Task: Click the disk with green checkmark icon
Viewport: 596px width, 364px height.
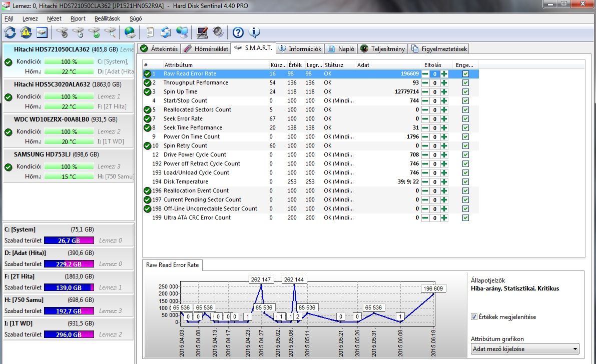Action: pyautogui.click(x=94, y=32)
